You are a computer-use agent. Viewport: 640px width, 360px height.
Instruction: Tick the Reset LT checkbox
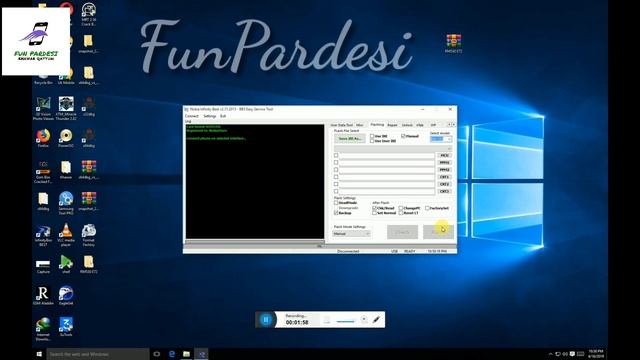(401, 213)
